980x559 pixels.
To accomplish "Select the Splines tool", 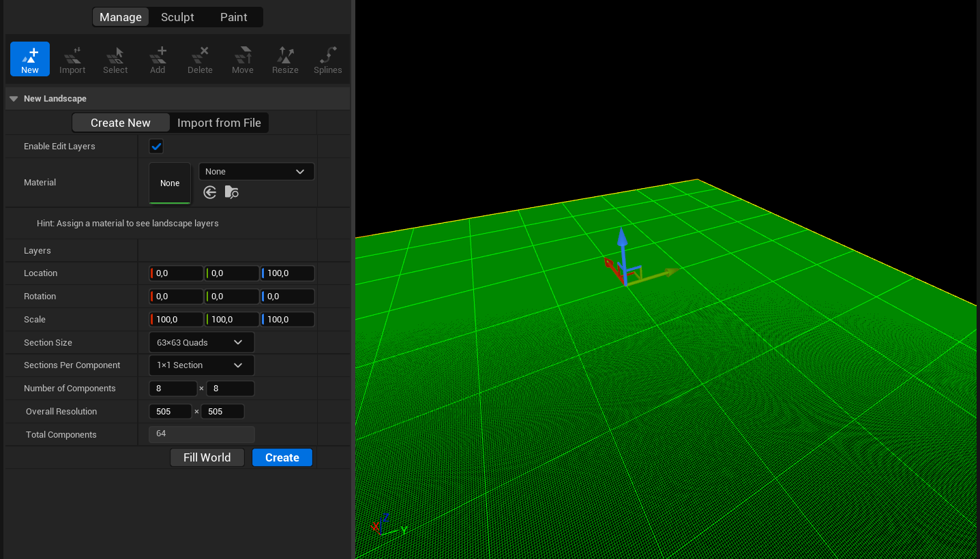I will (327, 59).
